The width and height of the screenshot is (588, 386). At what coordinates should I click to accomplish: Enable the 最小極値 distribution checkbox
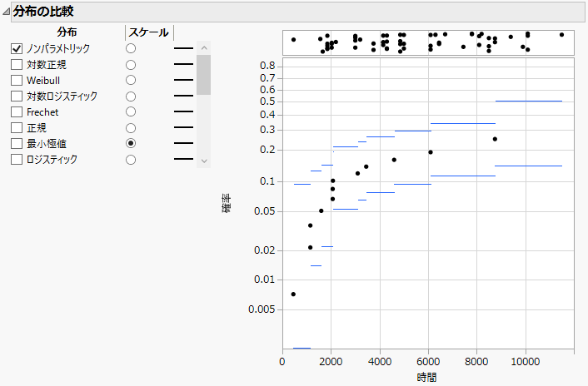click(17, 143)
